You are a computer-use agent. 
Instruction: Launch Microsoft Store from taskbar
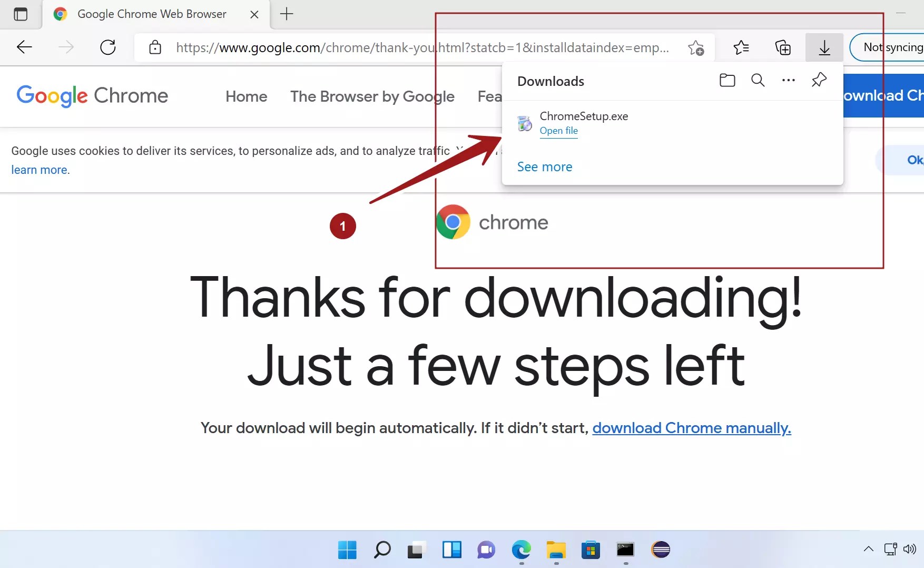[591, 550]
